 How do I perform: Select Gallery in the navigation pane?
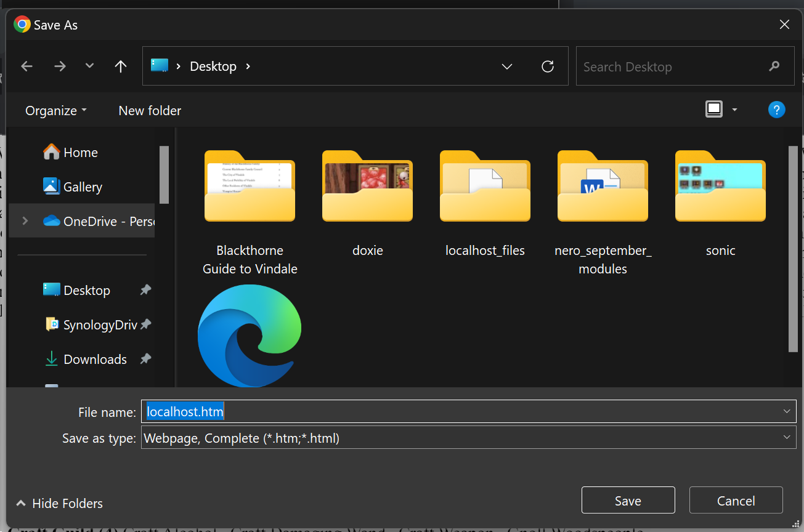(x=83, y=187)
